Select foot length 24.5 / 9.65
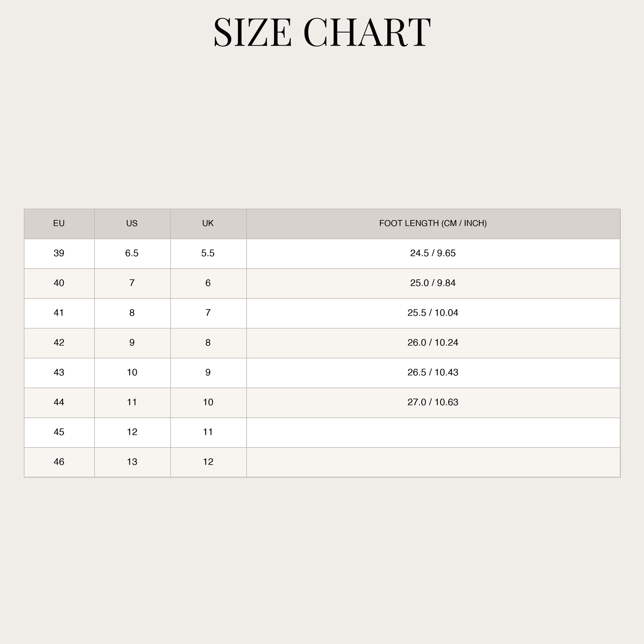Image resolution: width=644 pixels, height=644 pixels. (x=433, y=253)
